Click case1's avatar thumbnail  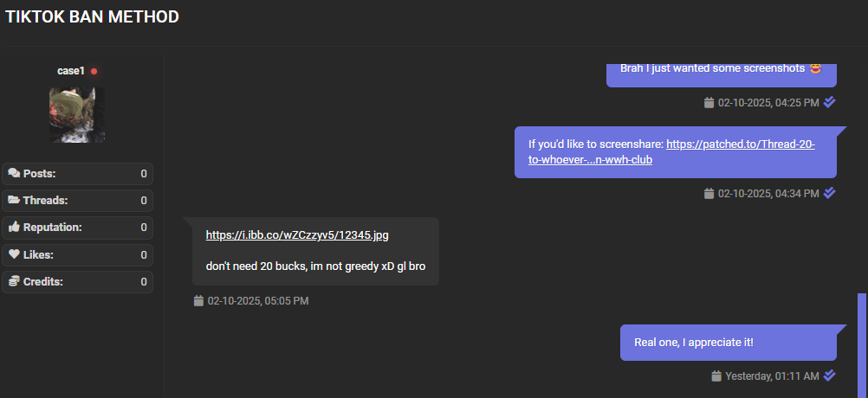tap(77, 115)
